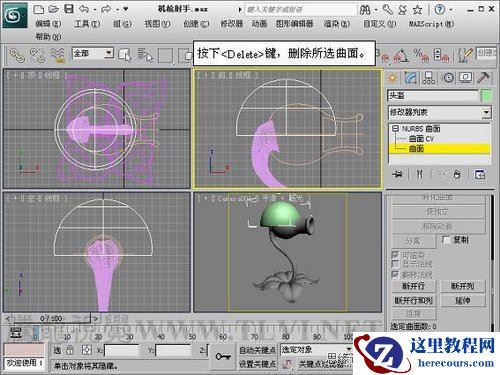Open the Edit menu
The width and height of the screenshot is (500, 375).
coord(48,24)
